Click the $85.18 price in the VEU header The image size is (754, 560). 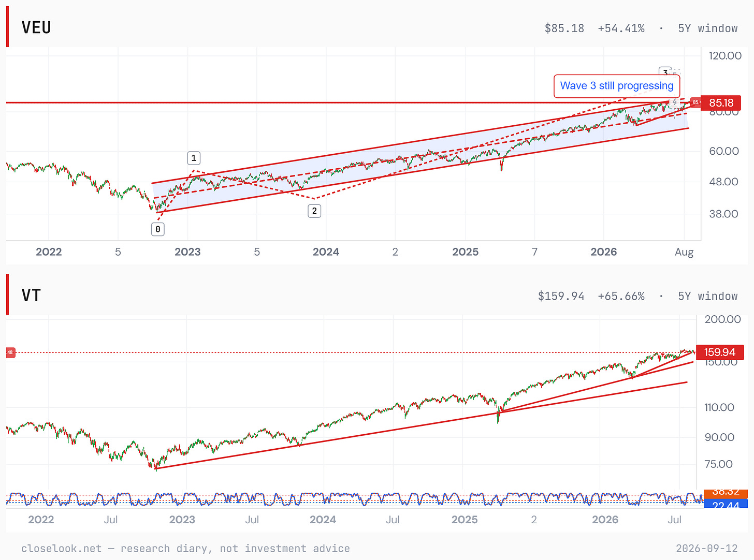click(564, 28)
